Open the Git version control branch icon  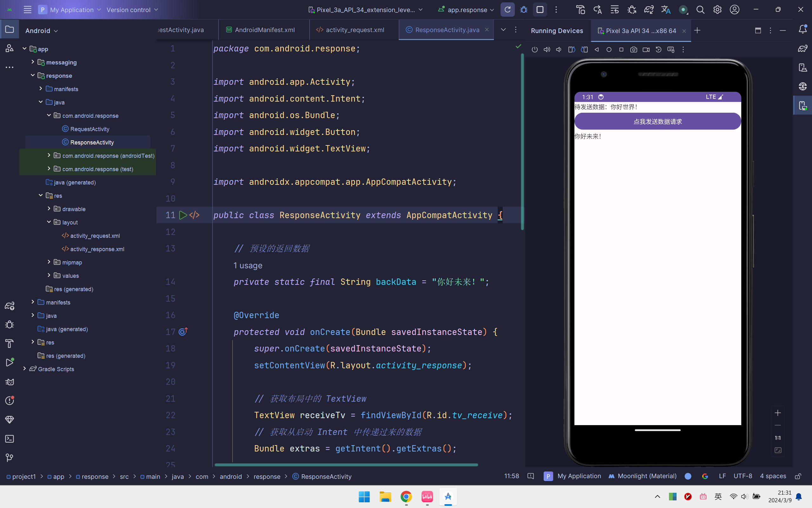coord(10,458)
